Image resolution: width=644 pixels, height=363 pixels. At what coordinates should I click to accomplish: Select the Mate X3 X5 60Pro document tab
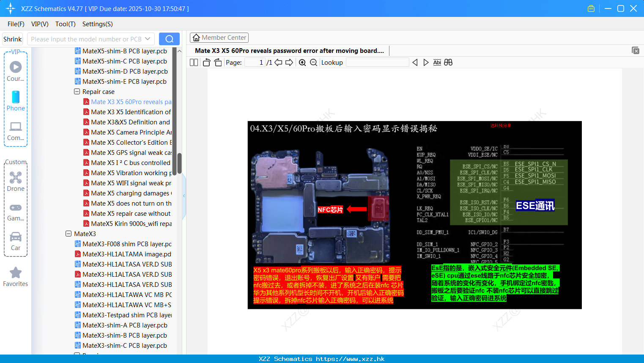(x=289, y=50)
